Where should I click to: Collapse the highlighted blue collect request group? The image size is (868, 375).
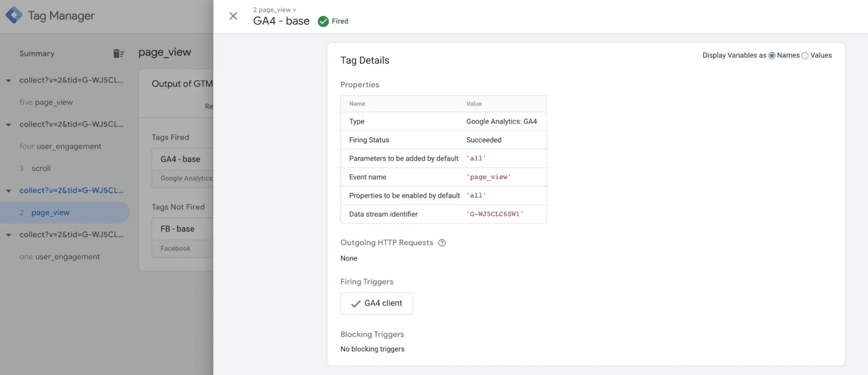click(8, 191)
